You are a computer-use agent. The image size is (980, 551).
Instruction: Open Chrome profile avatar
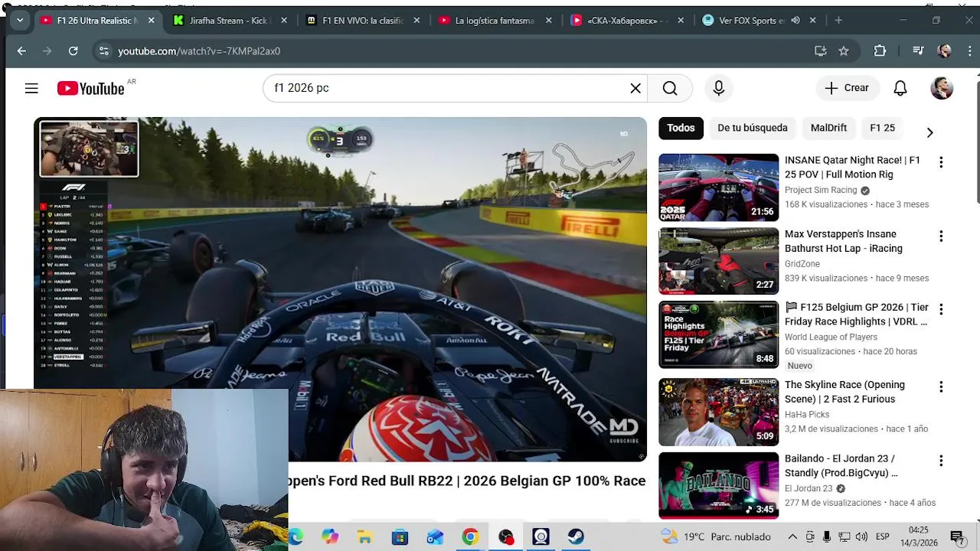click(944, 51)
